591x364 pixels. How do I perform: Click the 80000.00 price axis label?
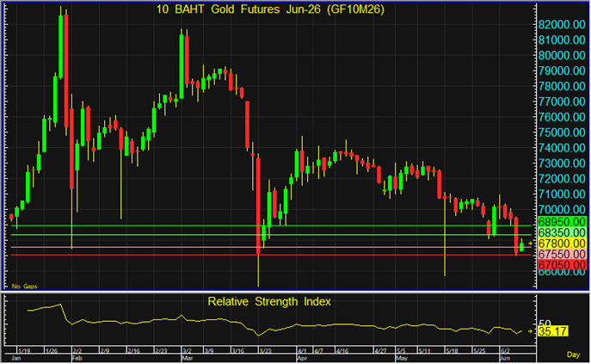coord(562,55)
